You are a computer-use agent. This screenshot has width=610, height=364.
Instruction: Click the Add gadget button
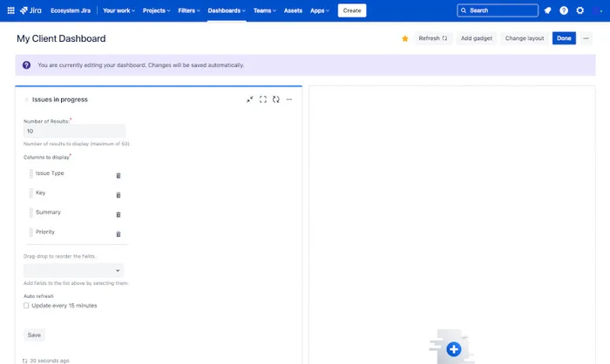click(477, 38)
